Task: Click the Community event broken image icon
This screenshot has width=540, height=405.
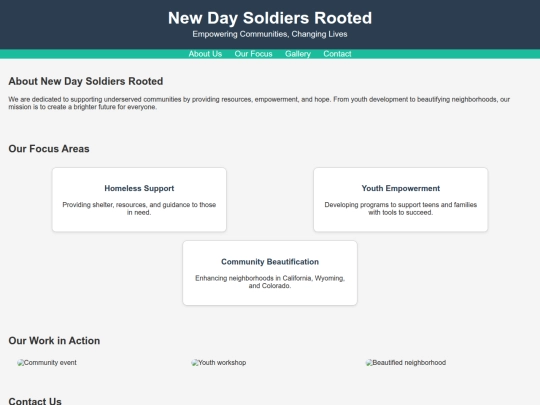Action: [20, 363]
